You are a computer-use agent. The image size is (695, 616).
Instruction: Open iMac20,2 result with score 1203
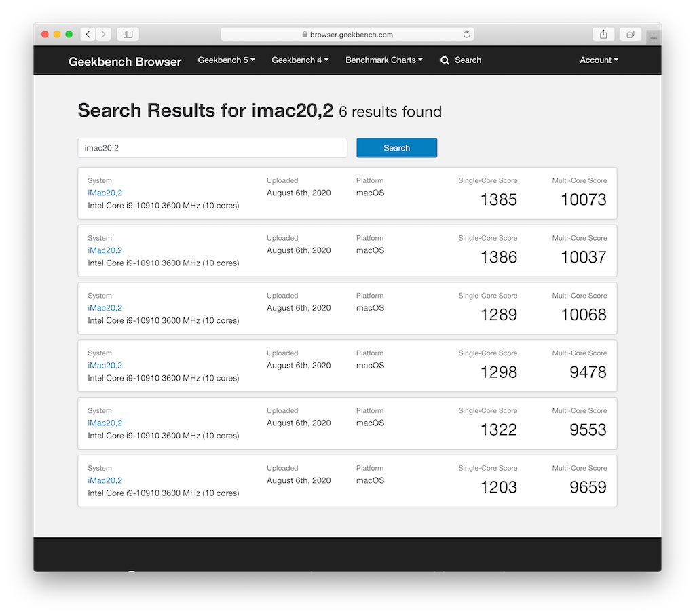click(x=105, y=480)
